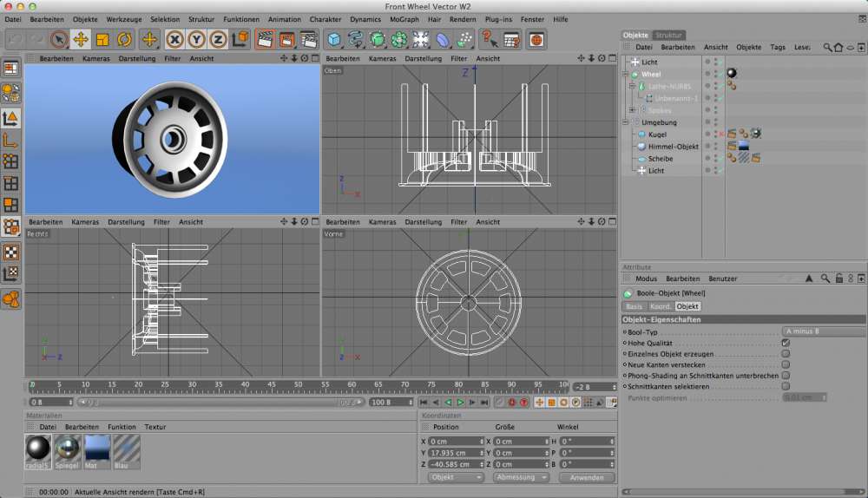Open the Bool-Typ dropdown
868x498 pixels.
(823, 331)
